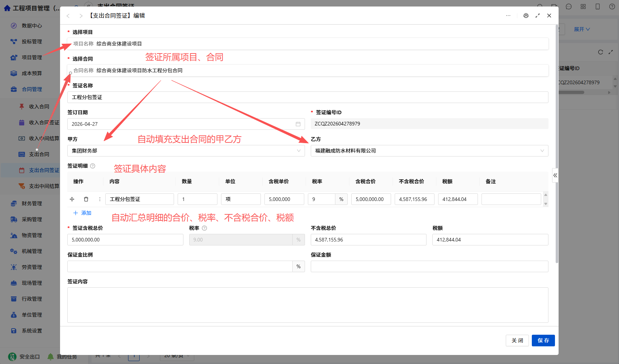The image size is (619, 364).
Task: Open 行政管理 sidebar menu
Action: click(32, 299)
